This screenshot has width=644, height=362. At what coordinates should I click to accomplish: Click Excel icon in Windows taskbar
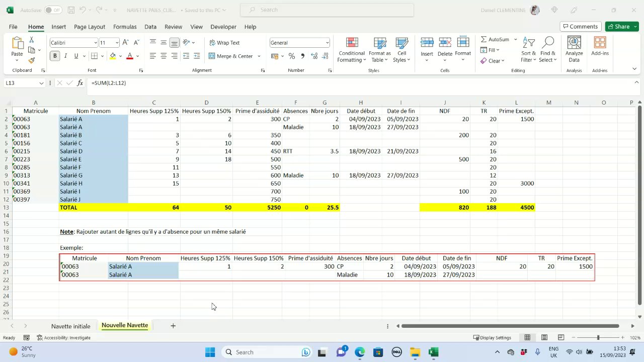pos(433,352)
